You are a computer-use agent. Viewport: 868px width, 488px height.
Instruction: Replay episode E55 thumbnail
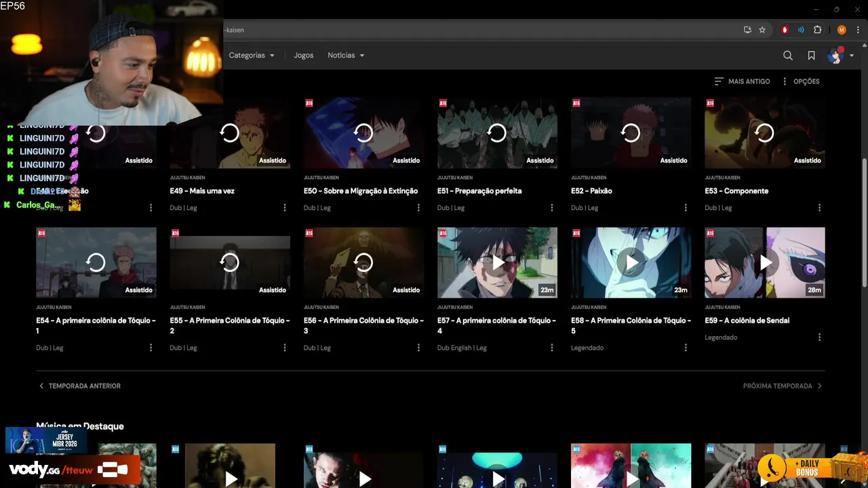[230, 262]
